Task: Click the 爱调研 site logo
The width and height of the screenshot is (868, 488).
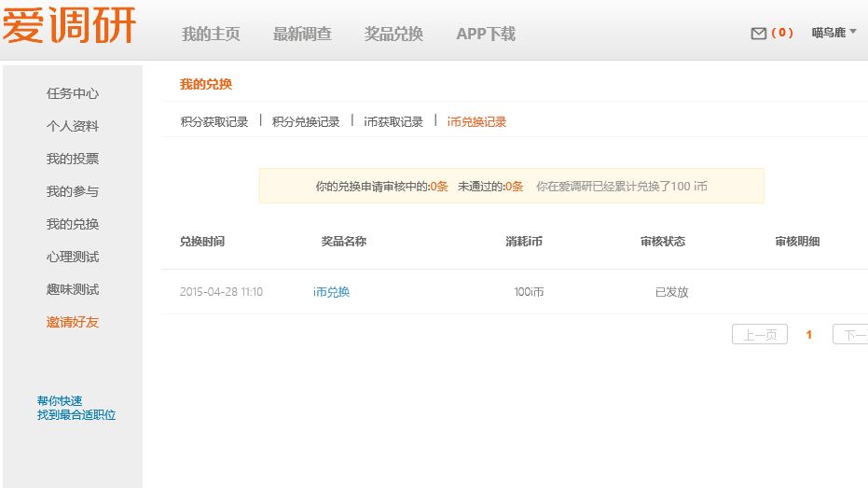Action: pyautogui.click(x=69, y=25)
